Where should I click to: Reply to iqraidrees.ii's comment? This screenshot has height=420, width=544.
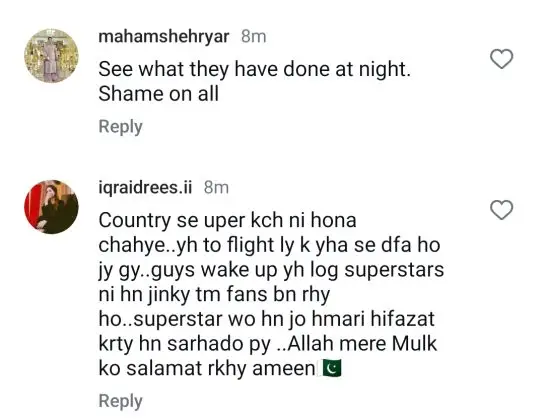point(120,401)
